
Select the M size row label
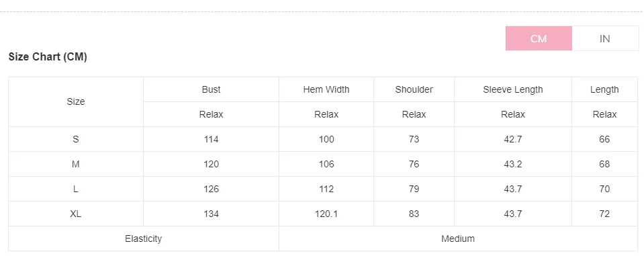coord(76,164)
